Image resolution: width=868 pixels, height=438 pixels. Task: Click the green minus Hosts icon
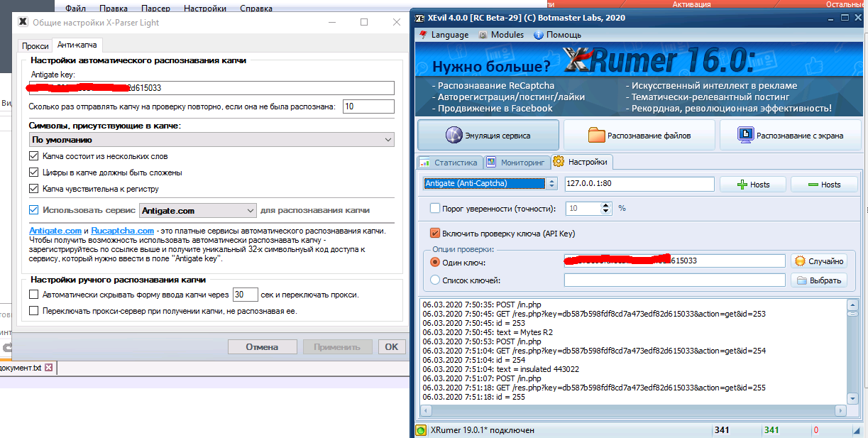[x=813, y=185]
